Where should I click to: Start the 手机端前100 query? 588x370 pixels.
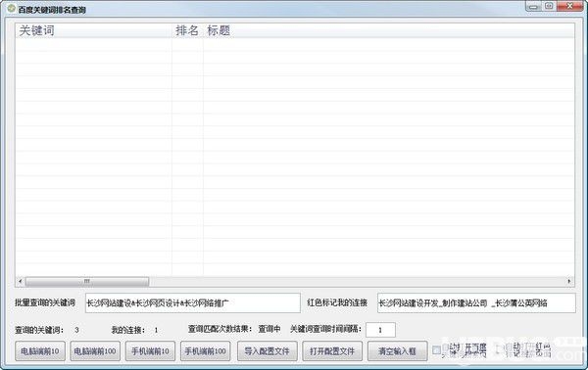point(206,351)
